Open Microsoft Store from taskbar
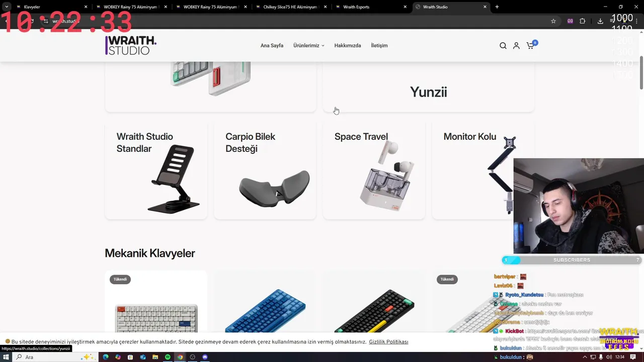Viewport: 644px width, 362px height. pos(130,357)
